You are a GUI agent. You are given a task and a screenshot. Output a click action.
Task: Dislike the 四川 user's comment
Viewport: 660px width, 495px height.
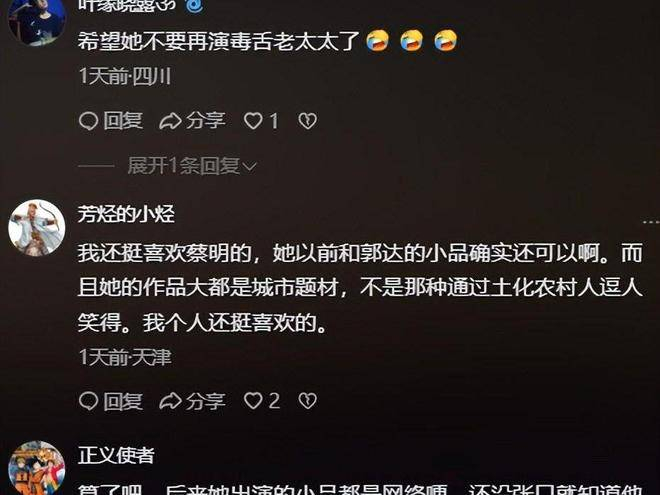(308, 121)
